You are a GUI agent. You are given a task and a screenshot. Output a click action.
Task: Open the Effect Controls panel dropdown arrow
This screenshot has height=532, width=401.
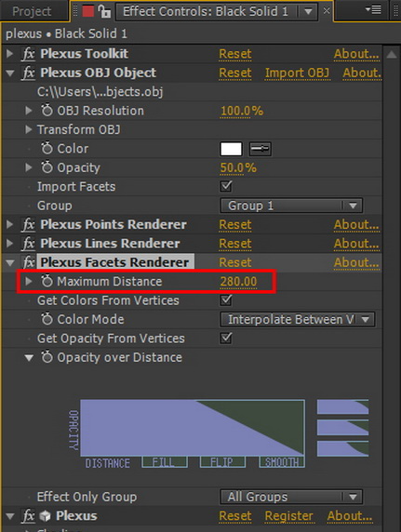point(308,12)
